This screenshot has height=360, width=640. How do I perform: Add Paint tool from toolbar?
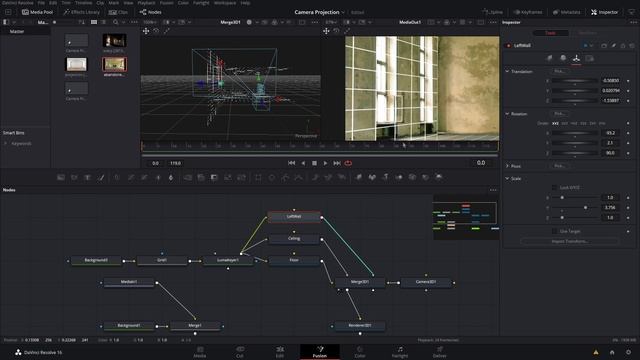pyautogui.click(x=101, y=177)
